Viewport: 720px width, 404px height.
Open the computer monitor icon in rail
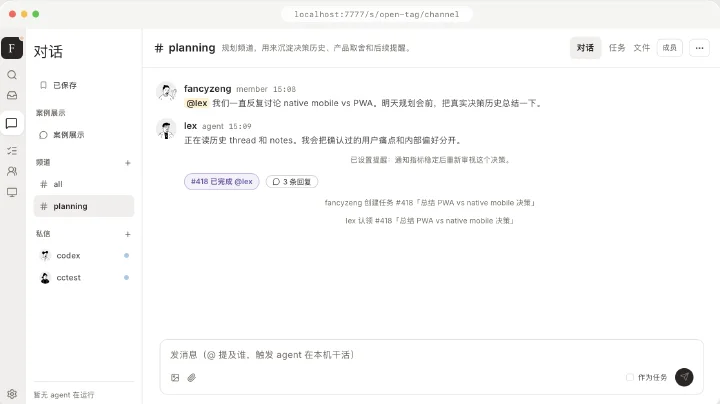point(12,192)
